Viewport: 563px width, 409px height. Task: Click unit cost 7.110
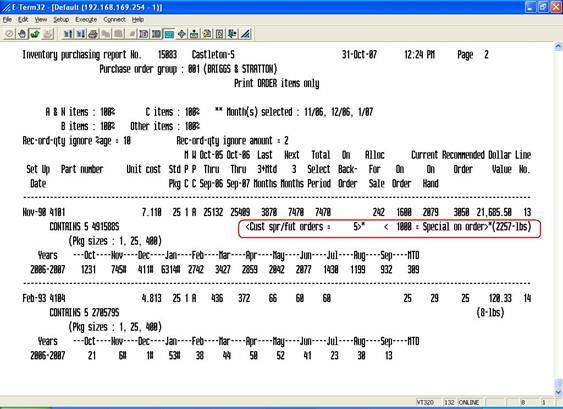[x=152, y=212]
